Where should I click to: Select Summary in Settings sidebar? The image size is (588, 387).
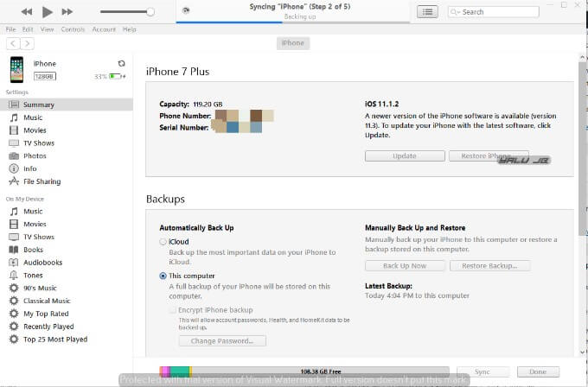67,105
